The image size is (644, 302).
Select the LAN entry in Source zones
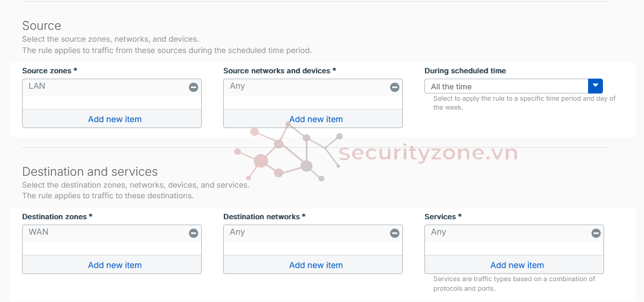(x=37, y=86)
